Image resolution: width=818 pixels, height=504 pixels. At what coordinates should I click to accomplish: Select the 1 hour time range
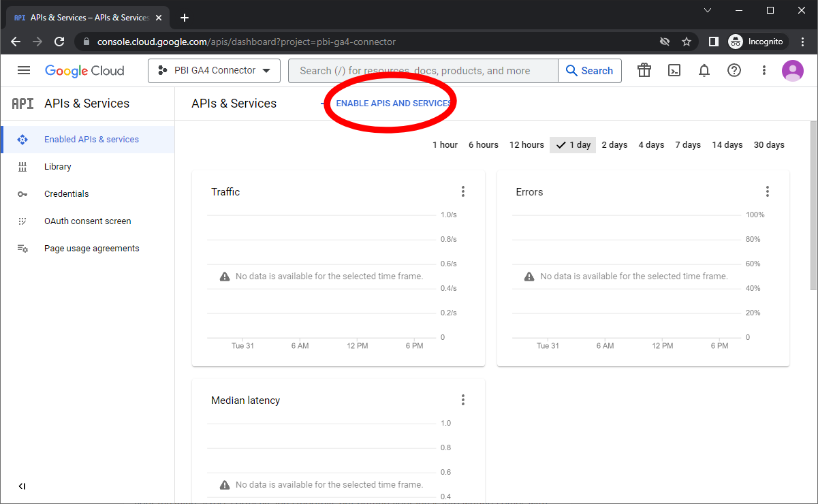click(x=445, y=144)
